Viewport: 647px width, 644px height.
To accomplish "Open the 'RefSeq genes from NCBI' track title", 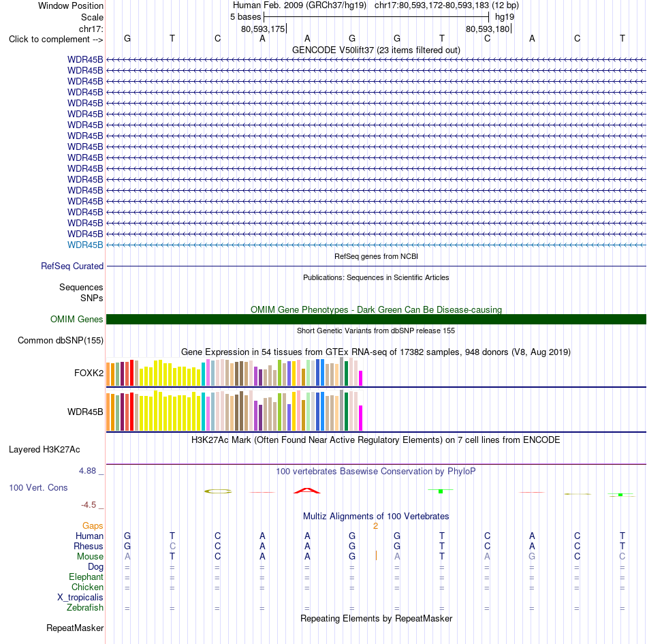I will [x=376, y=256].
